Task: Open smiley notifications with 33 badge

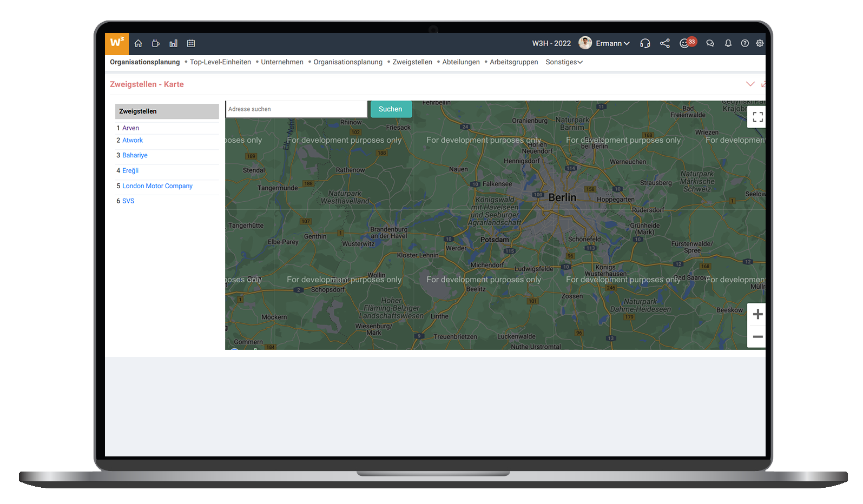Action: click(x=687, y=43)
